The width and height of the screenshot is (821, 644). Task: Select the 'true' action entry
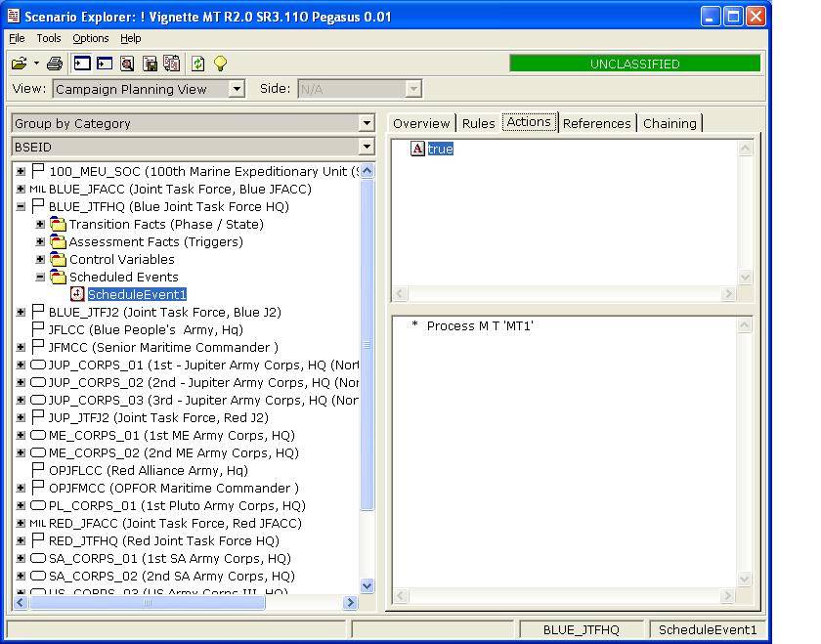point(440,150)
